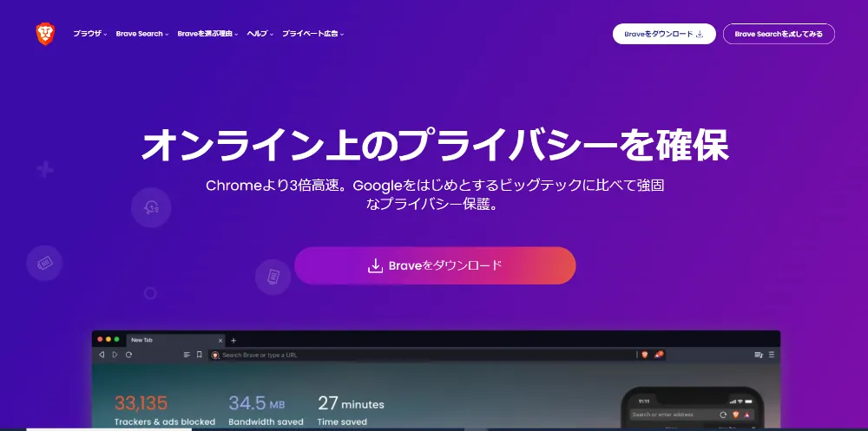Viewport: 868px width, 431px height.
Task: Click the reload icon in mockup toolbar
Action: pos(129,355)
